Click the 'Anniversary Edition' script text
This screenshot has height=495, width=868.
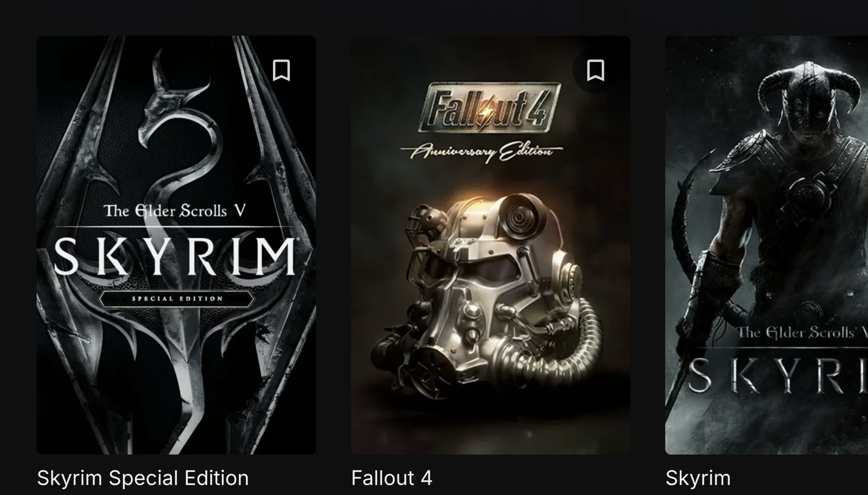coord(482,151)
